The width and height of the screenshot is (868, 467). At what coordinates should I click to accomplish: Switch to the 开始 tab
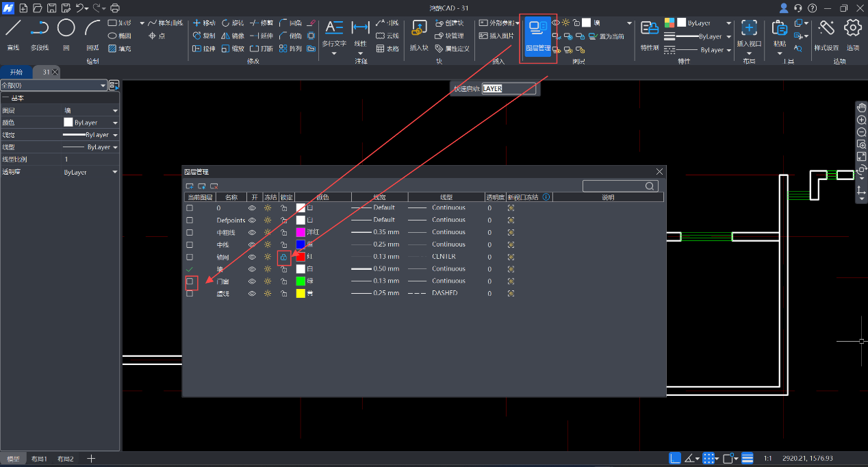pos(16,72)
